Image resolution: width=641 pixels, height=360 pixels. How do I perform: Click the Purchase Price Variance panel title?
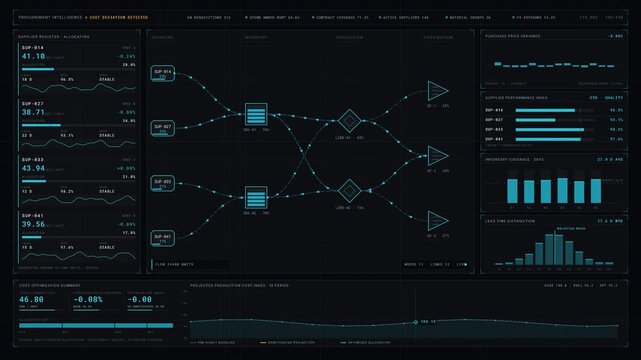(513, 36)
